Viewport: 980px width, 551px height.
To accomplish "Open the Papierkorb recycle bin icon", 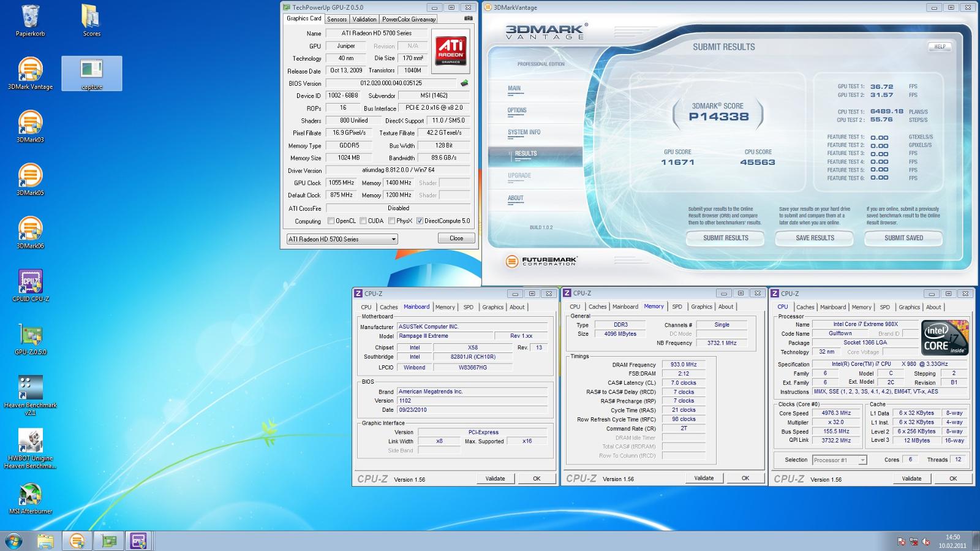I will (x=30, y=20).
